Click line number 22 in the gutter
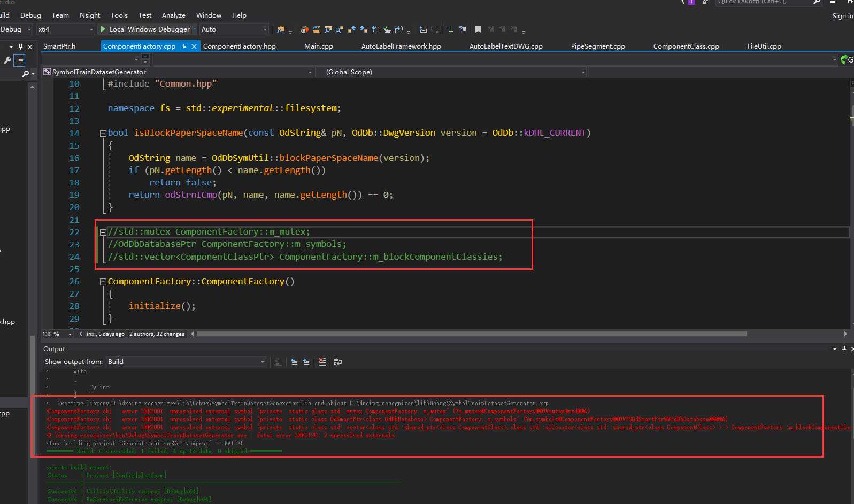The width and height of the screenshot is (854, 504). (x=74, y=232)
